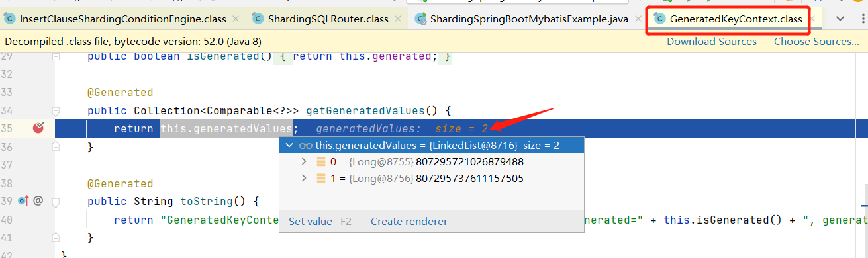Click the @ annotation gutter icon on line 39
The image size is (868, 258).
point(38,201)
